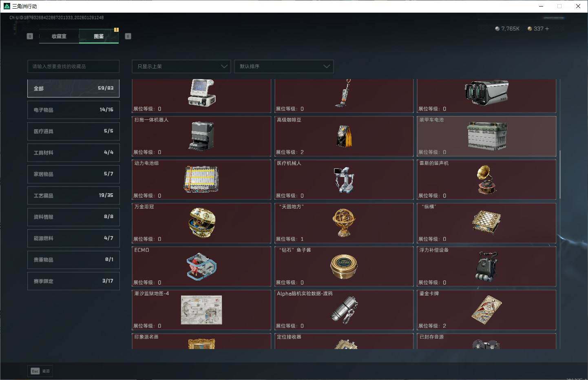Add currency via plus next to 337
Screen dimensions: 588x380
pos(547,29)
